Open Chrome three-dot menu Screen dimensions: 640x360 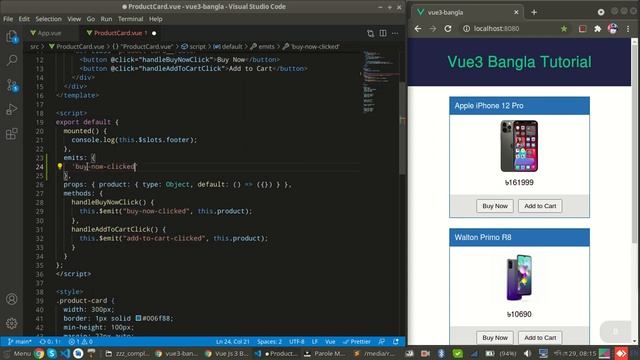tap(628, 29)
